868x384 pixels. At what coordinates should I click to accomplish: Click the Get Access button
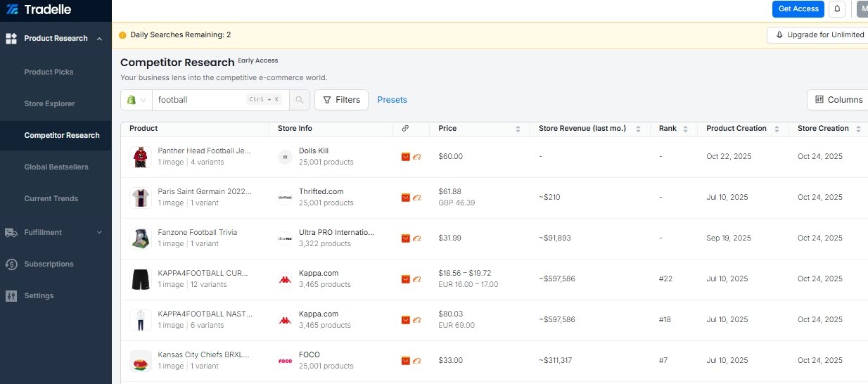798,9
